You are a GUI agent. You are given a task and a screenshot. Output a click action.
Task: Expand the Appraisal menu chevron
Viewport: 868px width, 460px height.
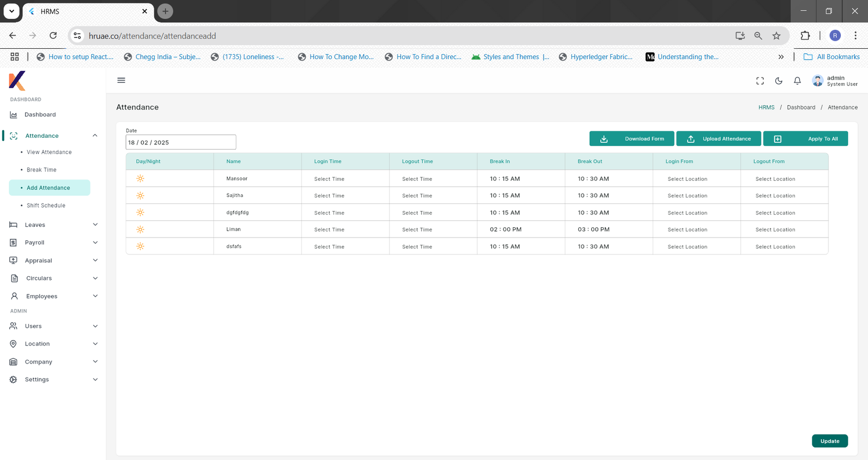point(95,260)
